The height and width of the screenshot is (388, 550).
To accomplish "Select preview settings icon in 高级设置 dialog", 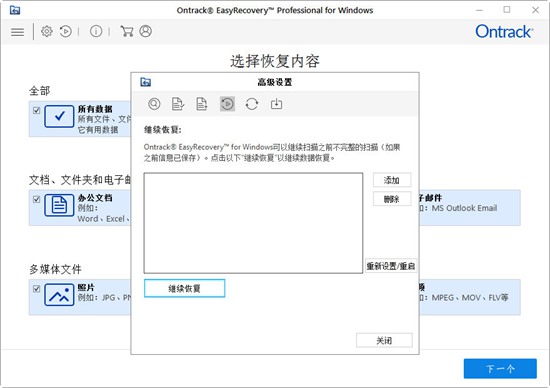I will tap(154, 104).
